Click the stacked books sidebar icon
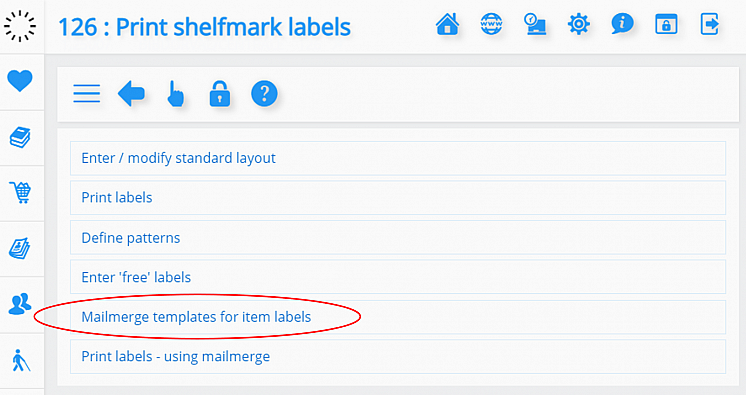The image size is (746, 395). point(20,138)
